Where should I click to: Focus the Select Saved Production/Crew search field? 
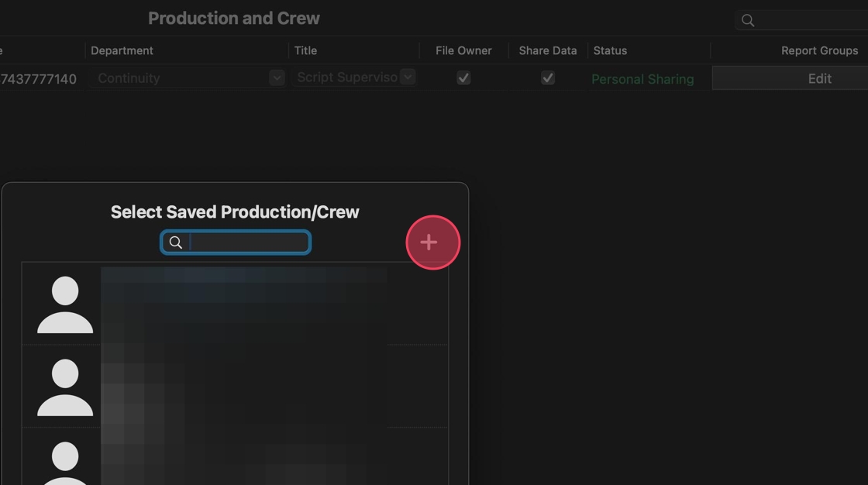pyautogui.click(x=248, y=242)
